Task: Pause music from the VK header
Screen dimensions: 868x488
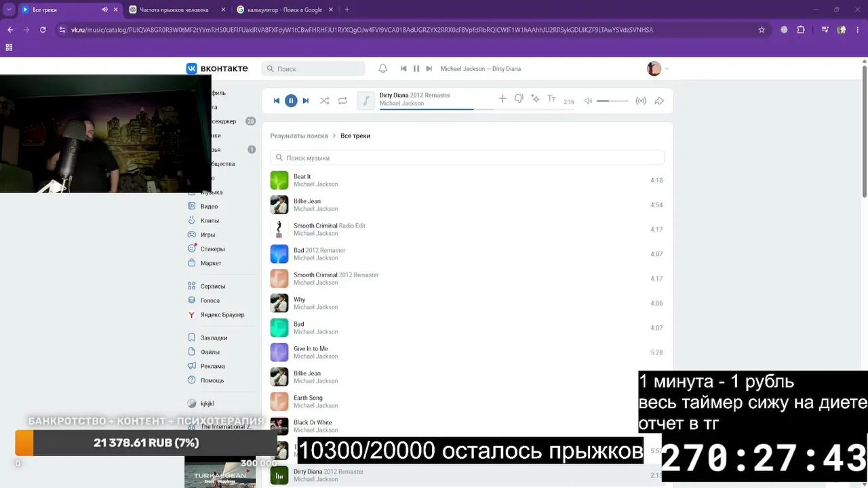Action: pos(416,68)
